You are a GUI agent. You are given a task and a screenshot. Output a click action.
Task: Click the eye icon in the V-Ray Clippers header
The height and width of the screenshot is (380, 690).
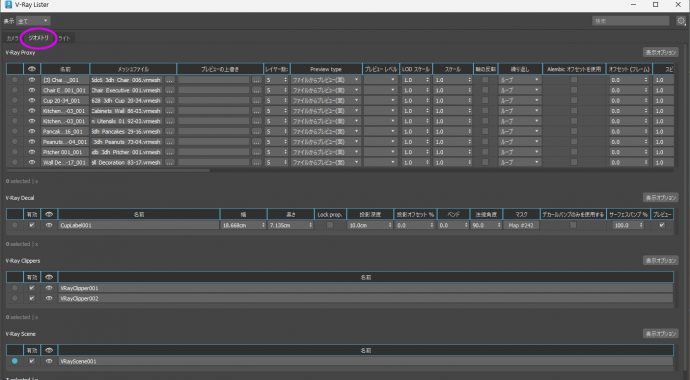coord(49,277)
